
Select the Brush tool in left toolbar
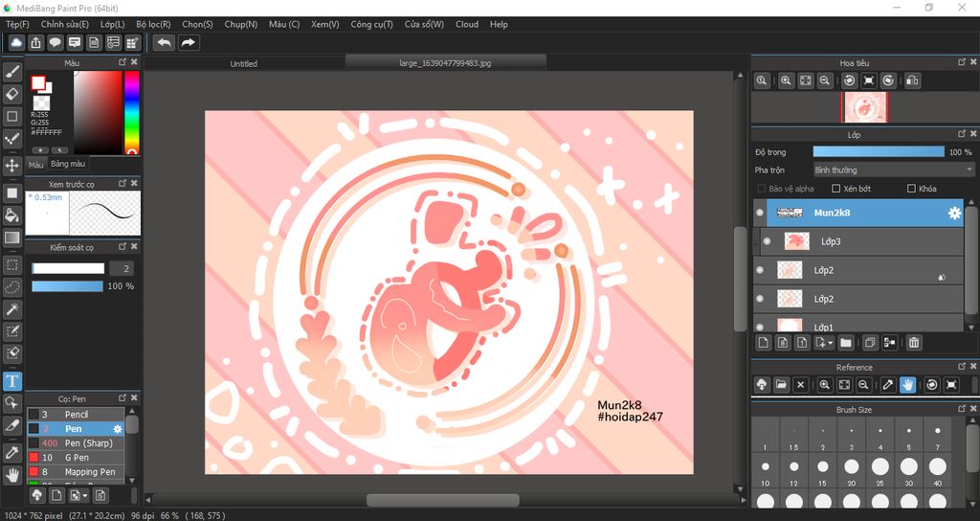[x=11, y=72]
